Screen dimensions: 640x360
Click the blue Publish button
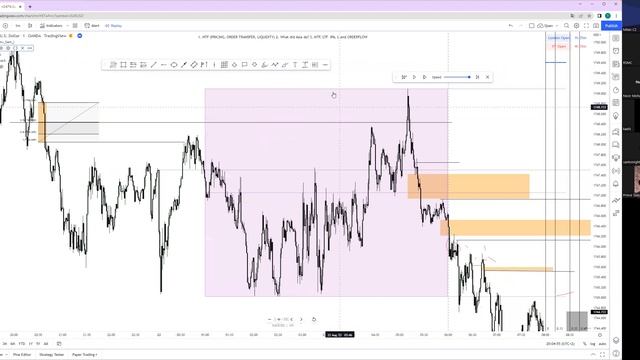[x=611, y=26]
